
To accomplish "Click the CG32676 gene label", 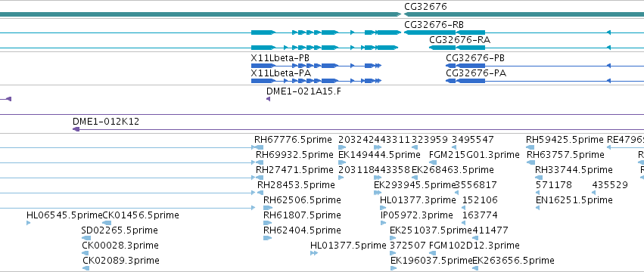I will click(425, 7).
